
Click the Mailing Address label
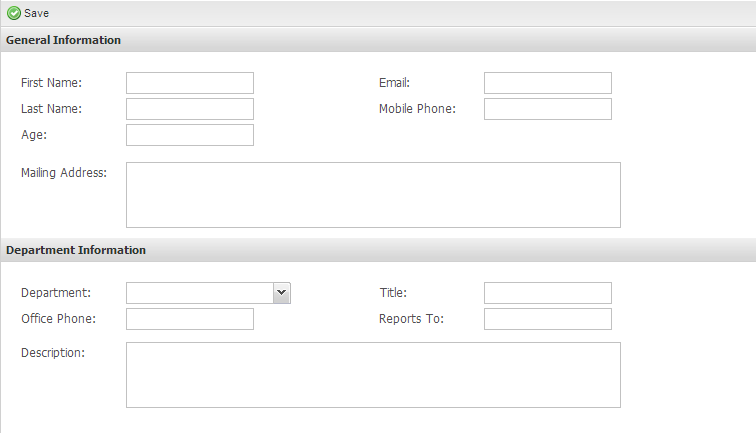point(64,173)
